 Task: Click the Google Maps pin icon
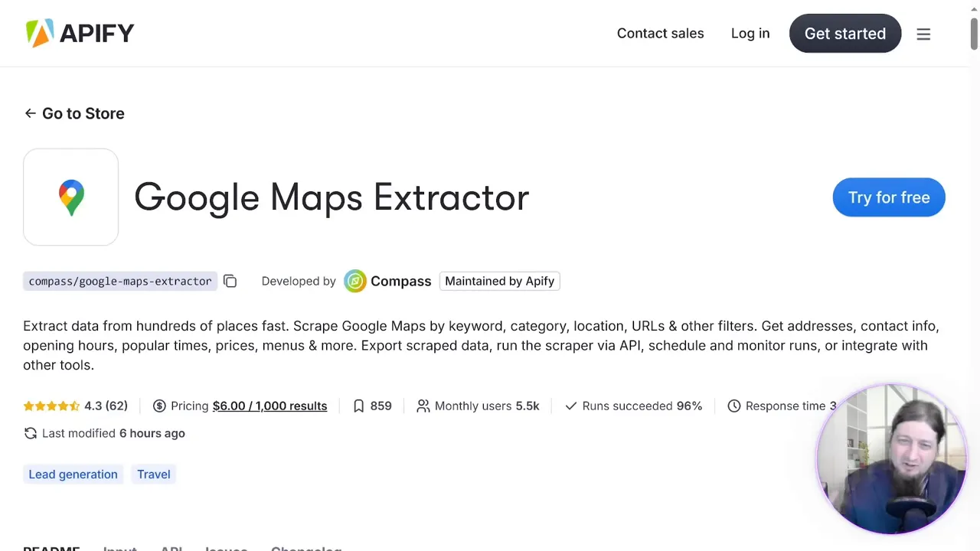click(x=71, y=197)
